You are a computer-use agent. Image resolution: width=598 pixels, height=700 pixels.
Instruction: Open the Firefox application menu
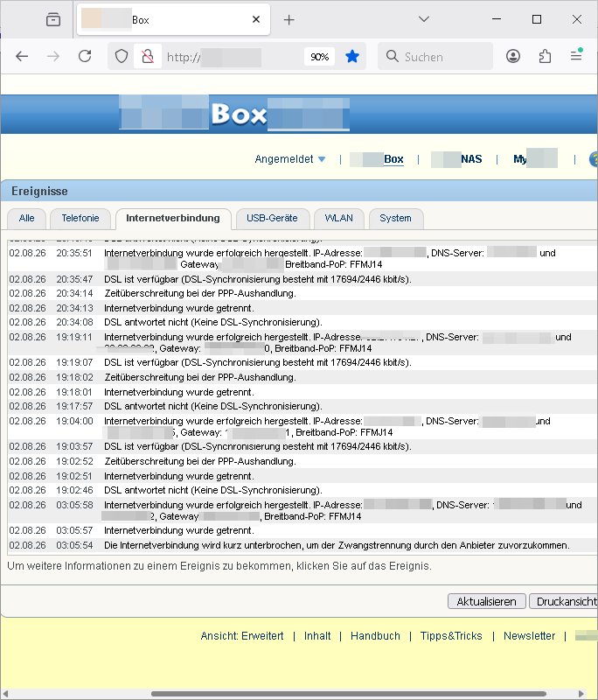click(x=576, y=55)
